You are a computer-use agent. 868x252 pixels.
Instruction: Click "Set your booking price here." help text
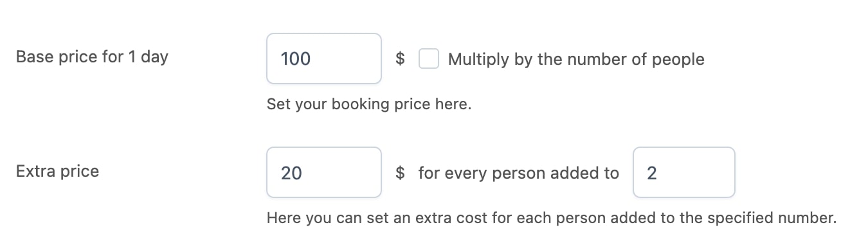[x=369, y=104]
